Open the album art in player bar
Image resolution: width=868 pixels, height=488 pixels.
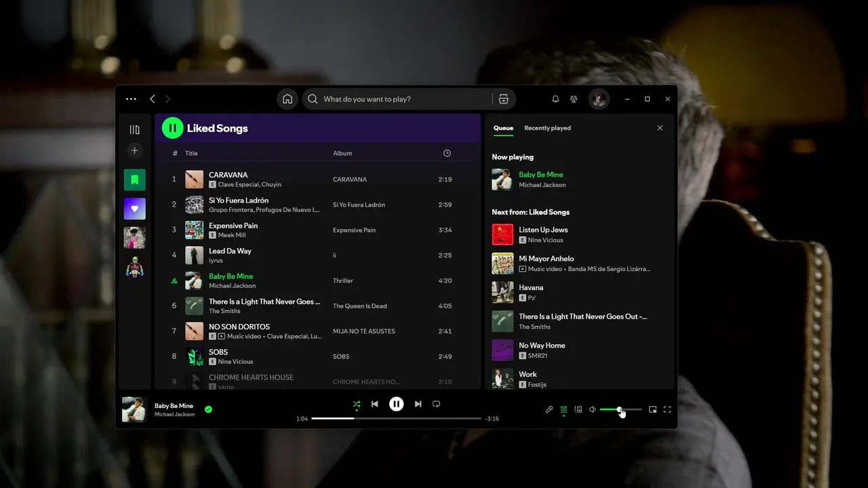[x=134, y=409]
